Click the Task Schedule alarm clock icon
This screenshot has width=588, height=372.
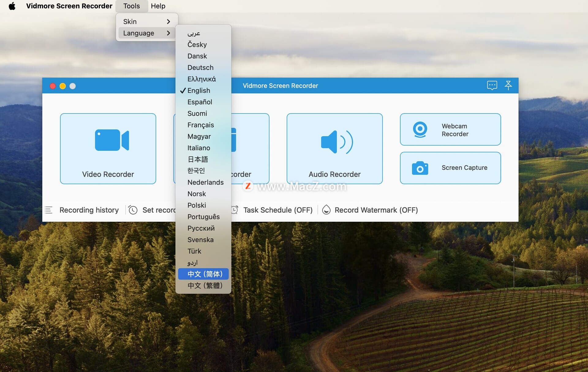pyautogui.click(x=235, y=210)
